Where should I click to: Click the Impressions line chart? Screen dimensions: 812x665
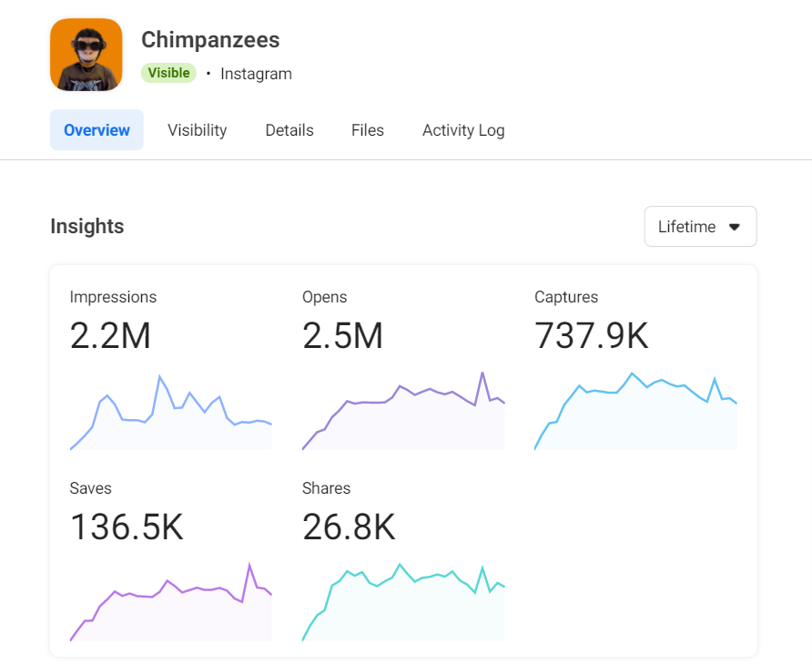tap(171, 414)
